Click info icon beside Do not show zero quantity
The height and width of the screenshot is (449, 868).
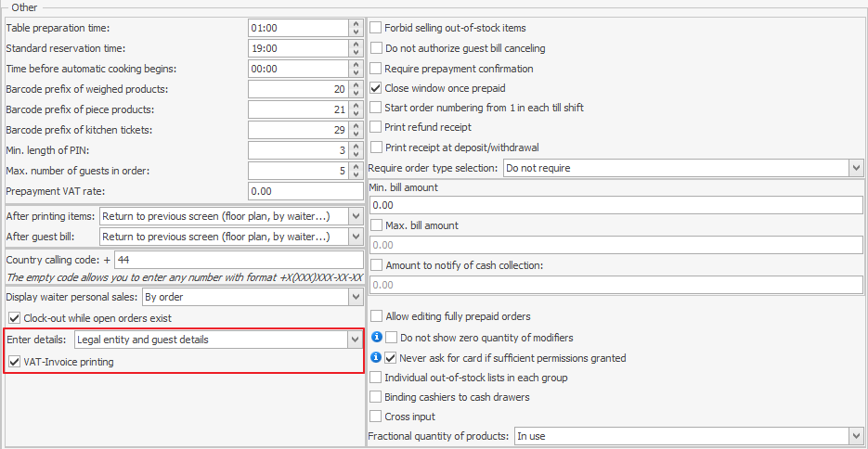[x=377, y=338]
